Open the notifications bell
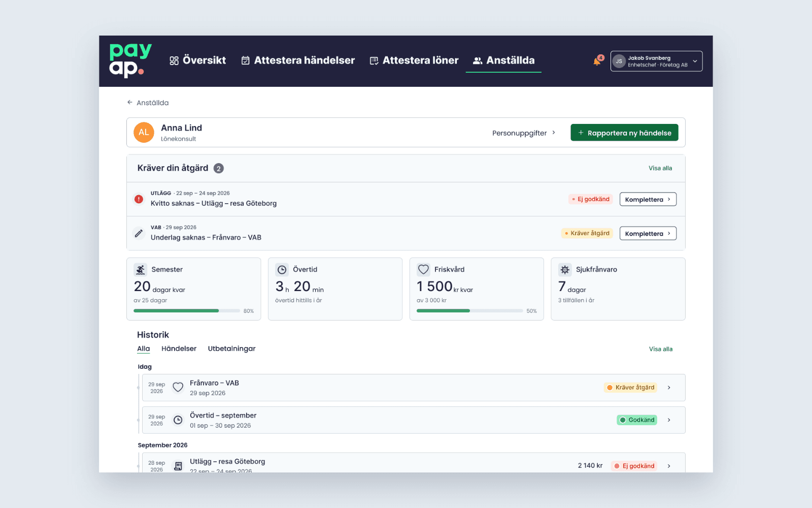The height and width of the screenshot is (508, 812). coord(597,61)
